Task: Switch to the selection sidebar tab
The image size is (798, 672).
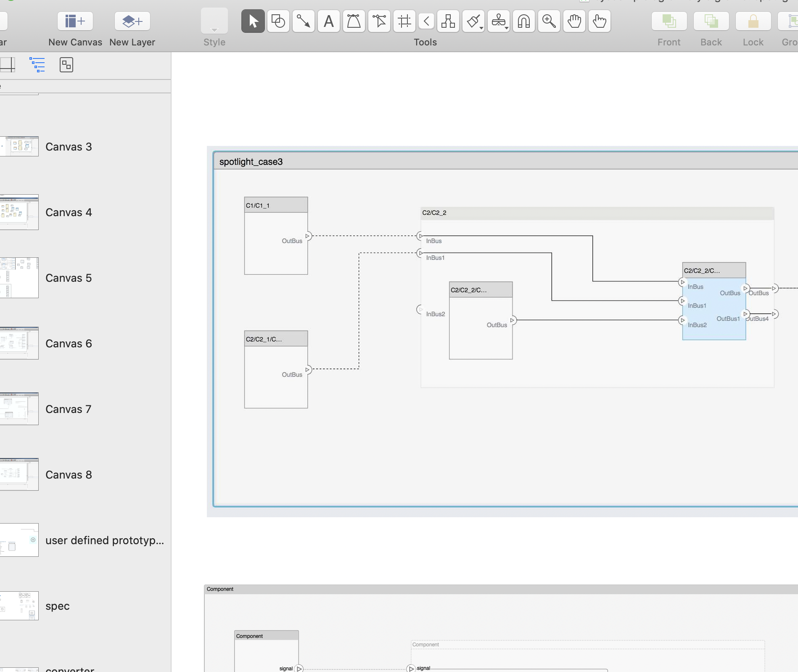Action: [66, 65]
